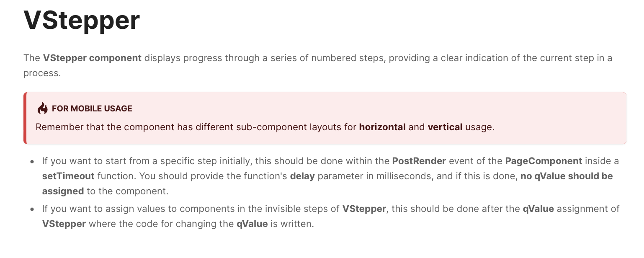Viewport: 644px width, 258px height.
Task: Click the bold 'PostRender' term
Action: (419, 161)
